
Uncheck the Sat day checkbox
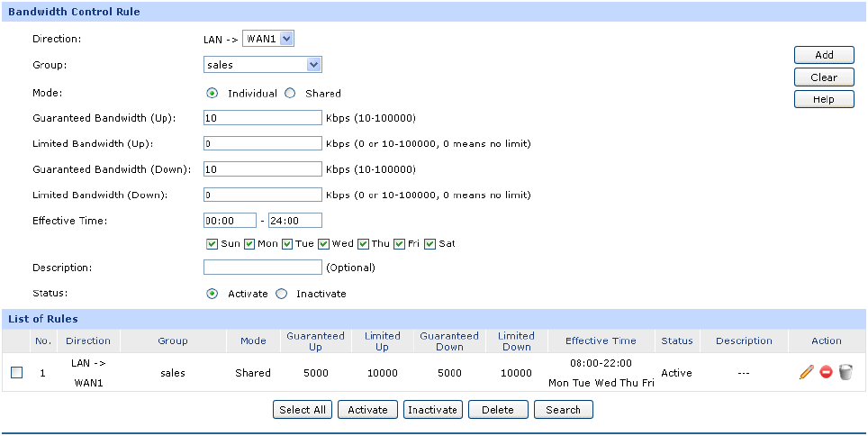430,243
